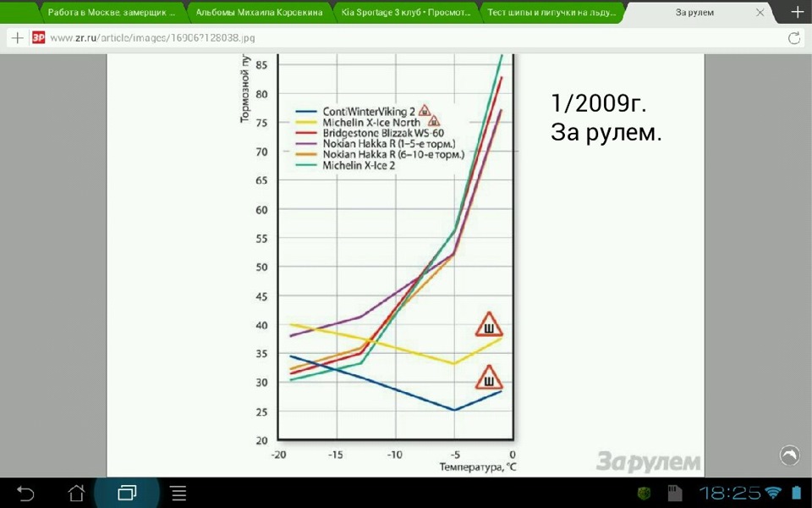
Task: Tap the Wi-Fi signal icon
Action: [x=773, y=493]
